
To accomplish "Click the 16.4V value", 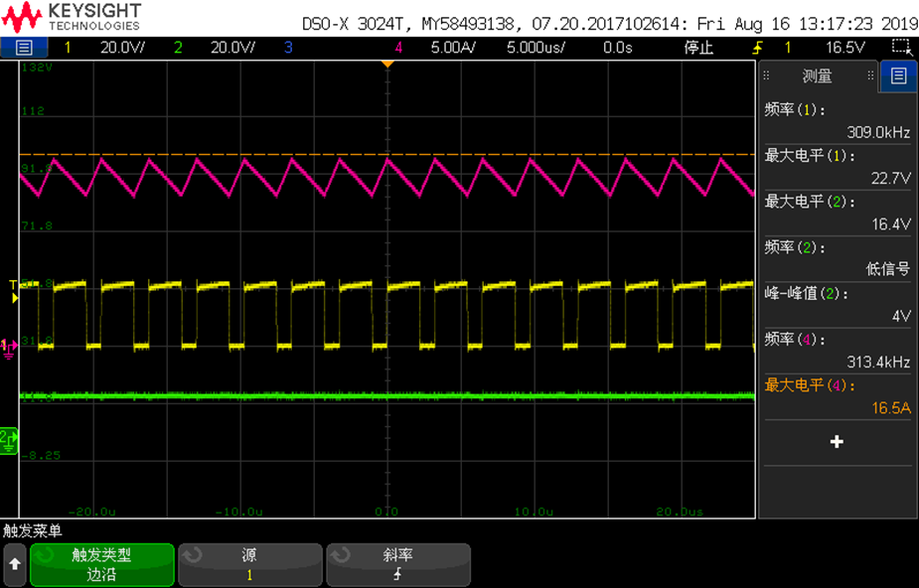I will (891, 223).
